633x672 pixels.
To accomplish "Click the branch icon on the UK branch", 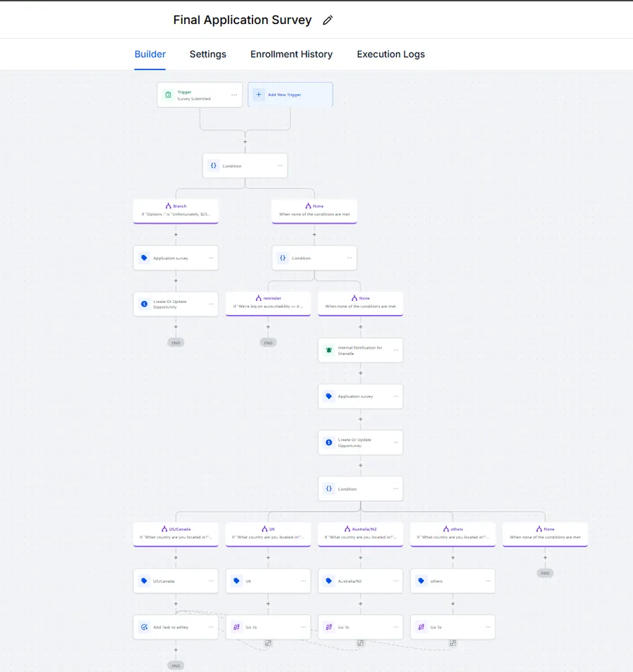I will 264,529.
